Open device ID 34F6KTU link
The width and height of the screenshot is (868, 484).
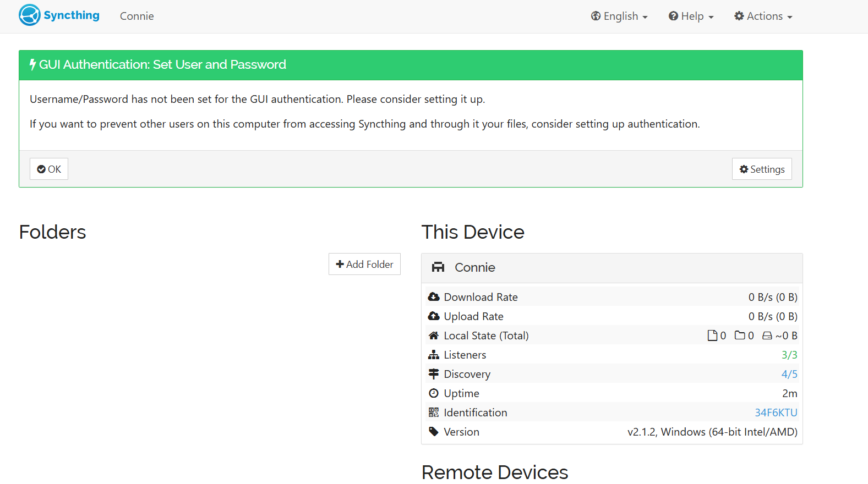pos(776,413)
